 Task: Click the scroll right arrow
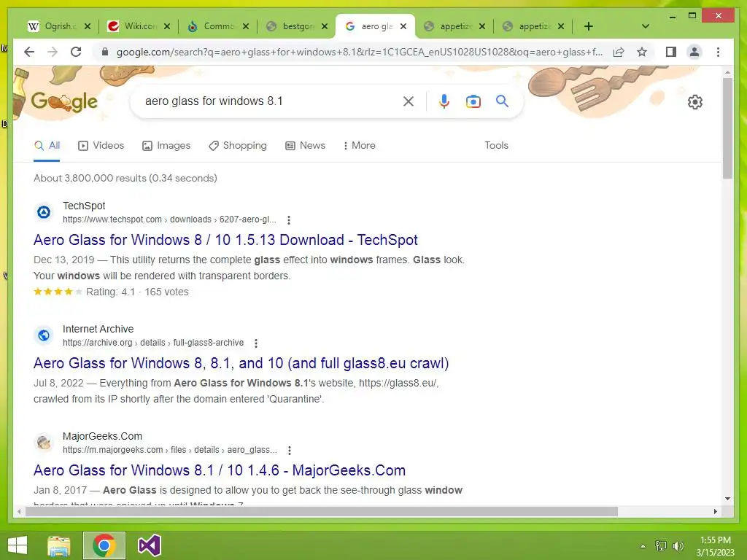[715, 511]
